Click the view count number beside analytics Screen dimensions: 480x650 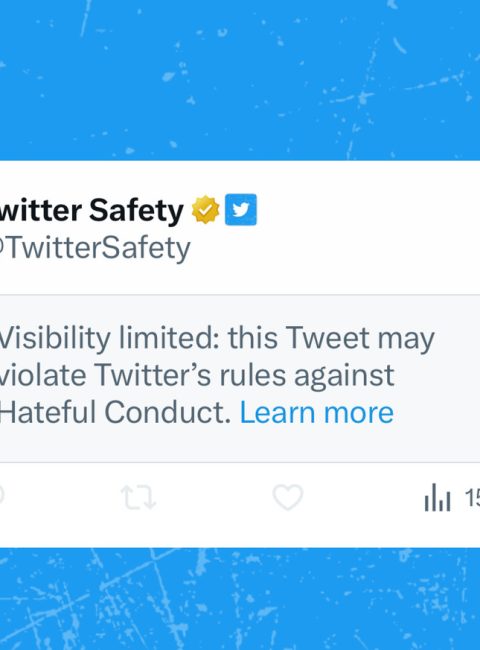point(472,497)
